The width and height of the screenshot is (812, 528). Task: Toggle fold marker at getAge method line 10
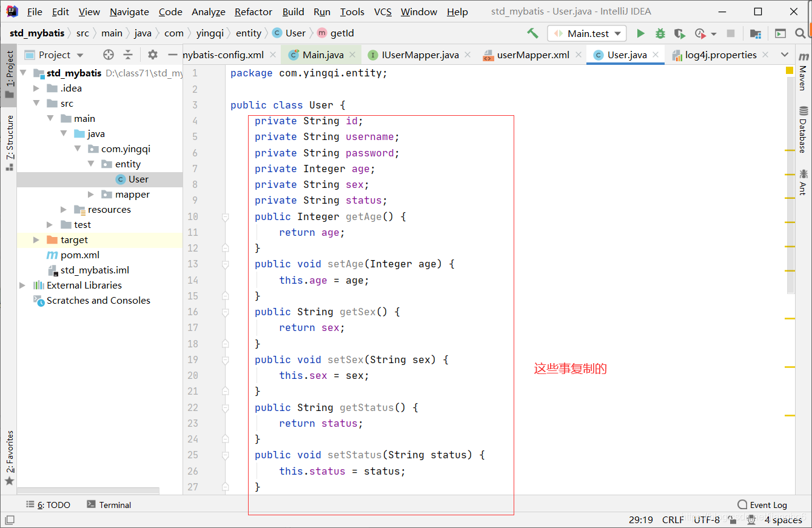(225, 216)
